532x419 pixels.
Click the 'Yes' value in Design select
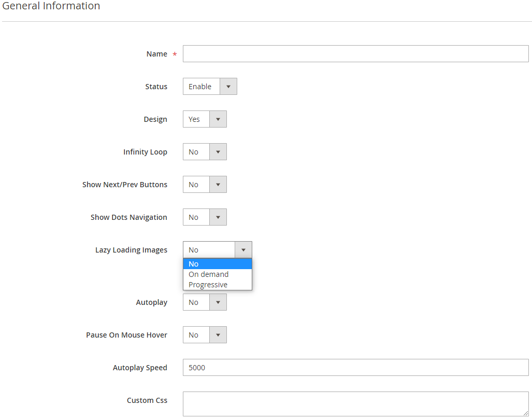(196, 119)
